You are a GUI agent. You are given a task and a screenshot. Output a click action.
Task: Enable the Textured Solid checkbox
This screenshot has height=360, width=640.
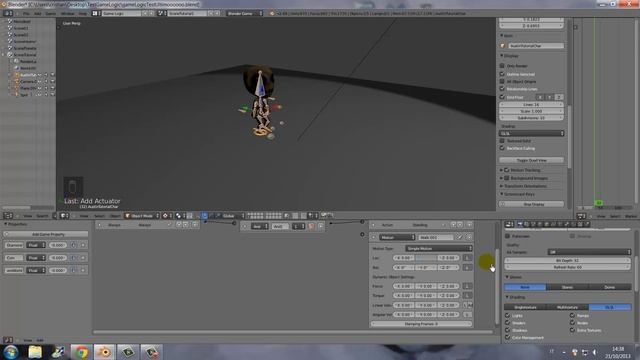coord(502,140)
